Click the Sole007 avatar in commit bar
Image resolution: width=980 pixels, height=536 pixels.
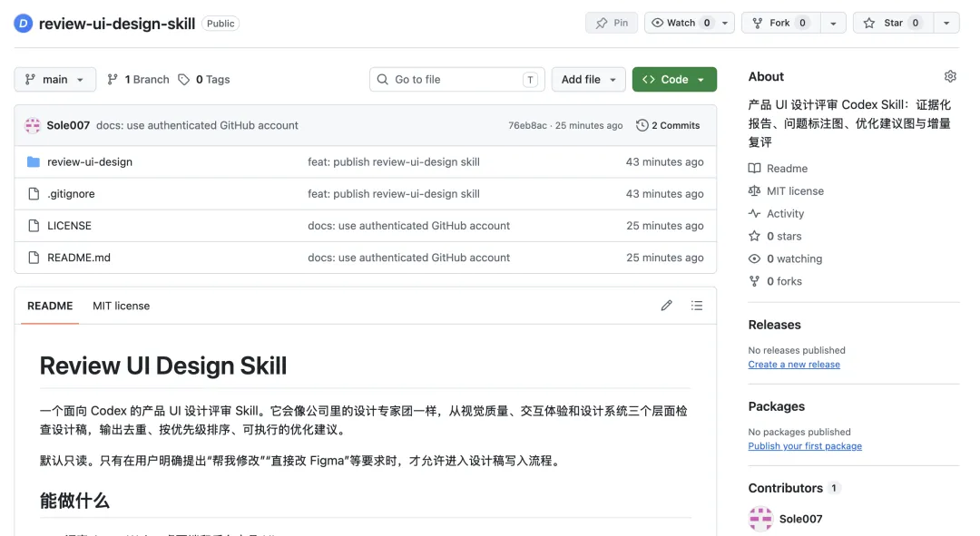[x=33, y=125]
